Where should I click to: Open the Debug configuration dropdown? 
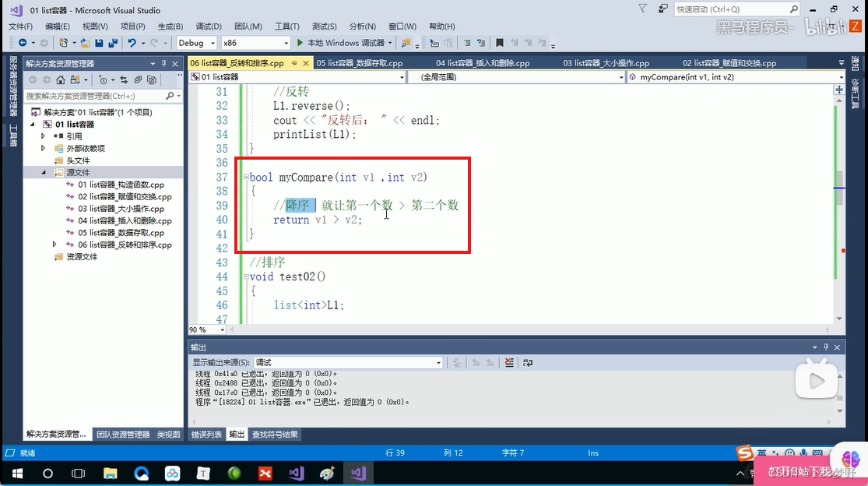click(196, 43)
